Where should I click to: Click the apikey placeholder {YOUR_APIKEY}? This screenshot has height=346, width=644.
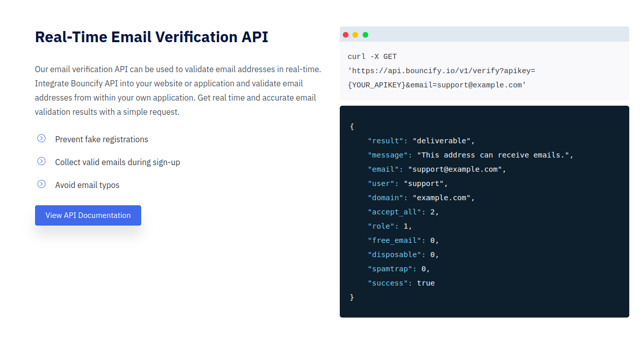pos(374,85)
